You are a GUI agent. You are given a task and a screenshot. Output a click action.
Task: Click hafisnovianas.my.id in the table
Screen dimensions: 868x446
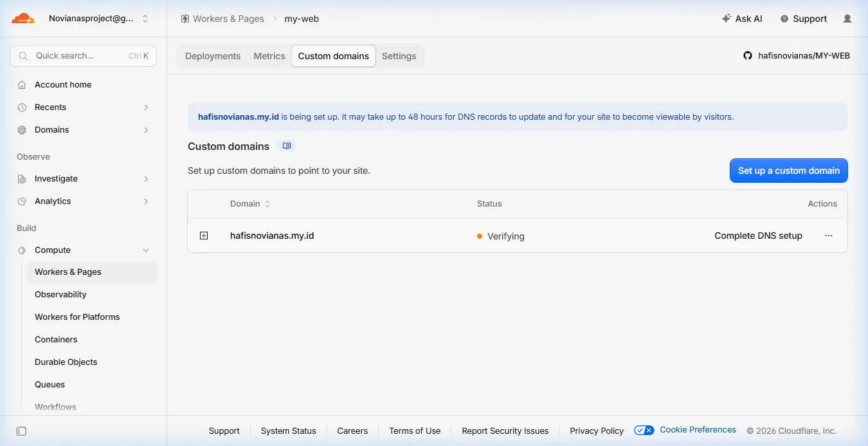pyautogui.click(x=272, y=236)
